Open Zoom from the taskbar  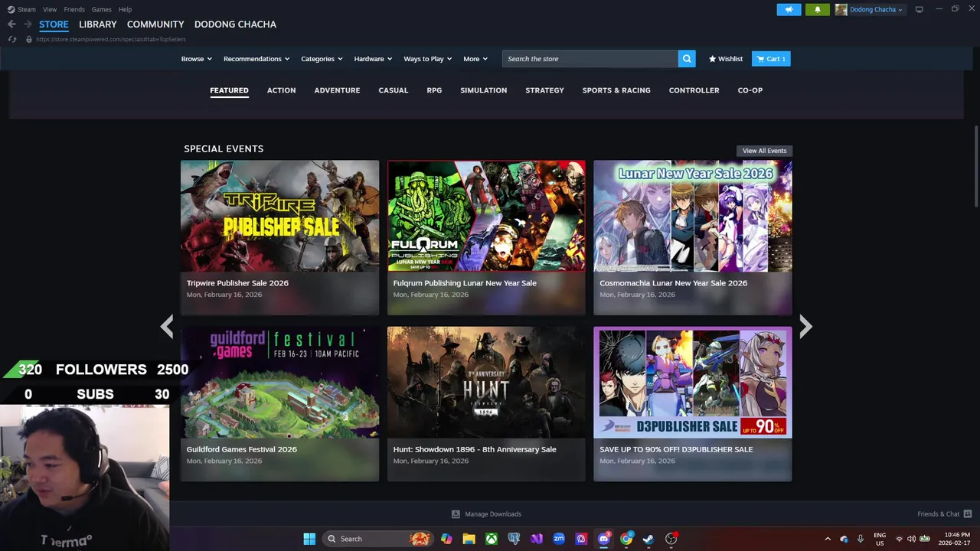(559, 539)
